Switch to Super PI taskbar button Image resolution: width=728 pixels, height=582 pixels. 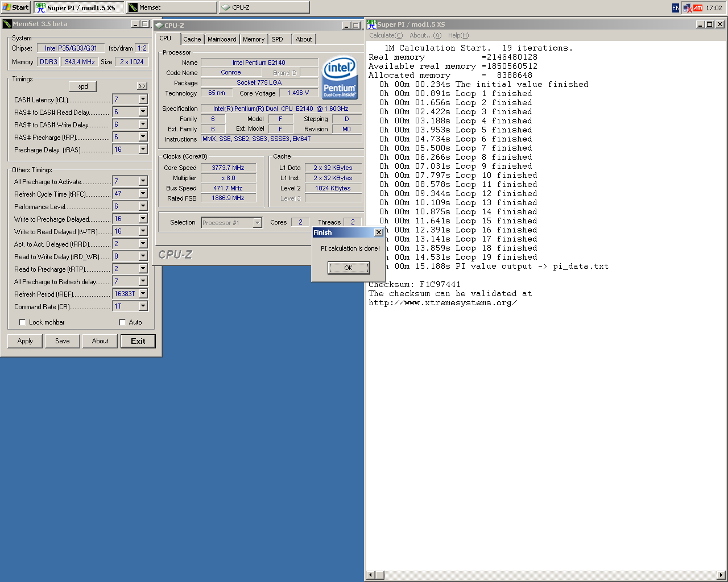pos(78,7)
